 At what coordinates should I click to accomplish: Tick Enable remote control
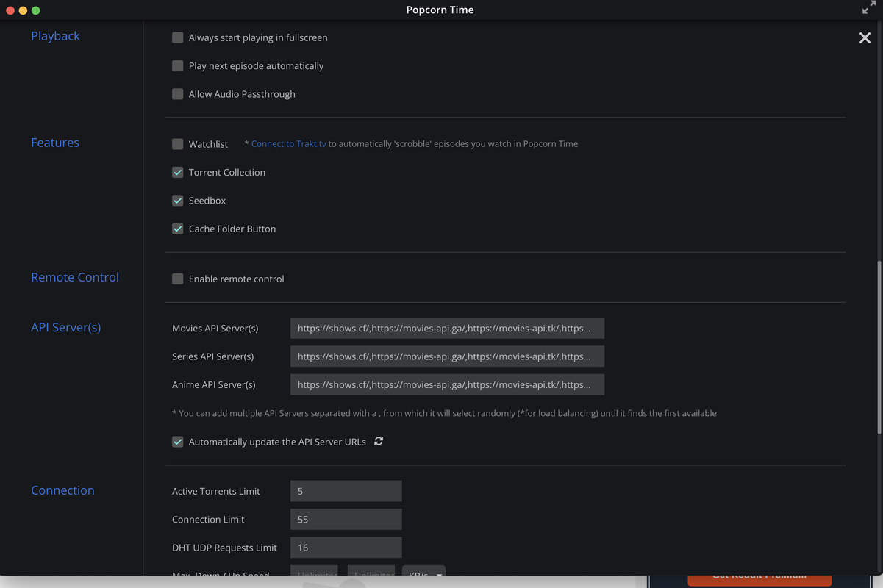pos(178,279)
